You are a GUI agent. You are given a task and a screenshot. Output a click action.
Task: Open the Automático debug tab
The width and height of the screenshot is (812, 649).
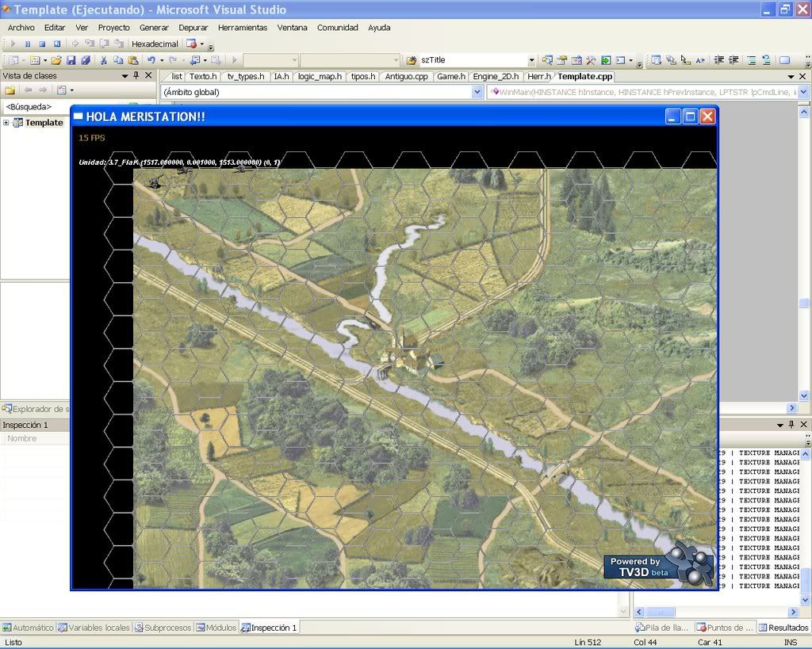click(28, 628)
